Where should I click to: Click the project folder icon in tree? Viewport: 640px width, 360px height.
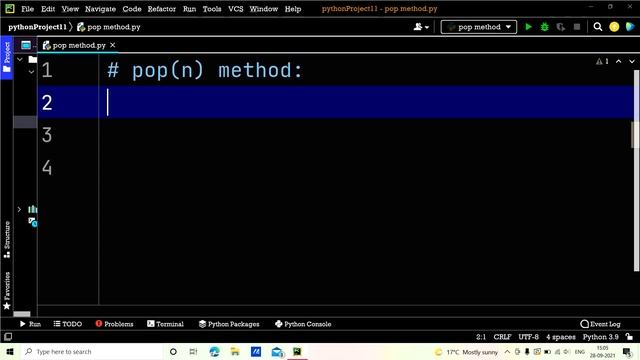tap(33, 60)
